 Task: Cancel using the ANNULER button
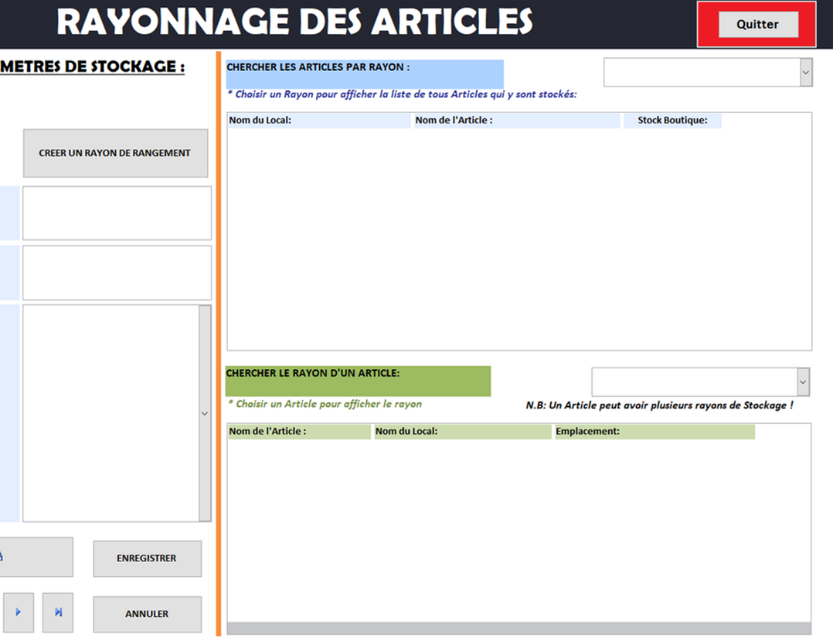(147, 614)
